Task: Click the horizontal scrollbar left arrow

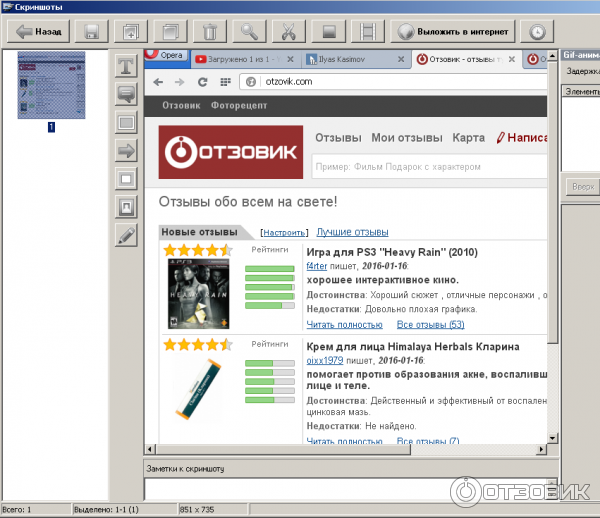Action: pyautogui.click(x=150, y=449)
